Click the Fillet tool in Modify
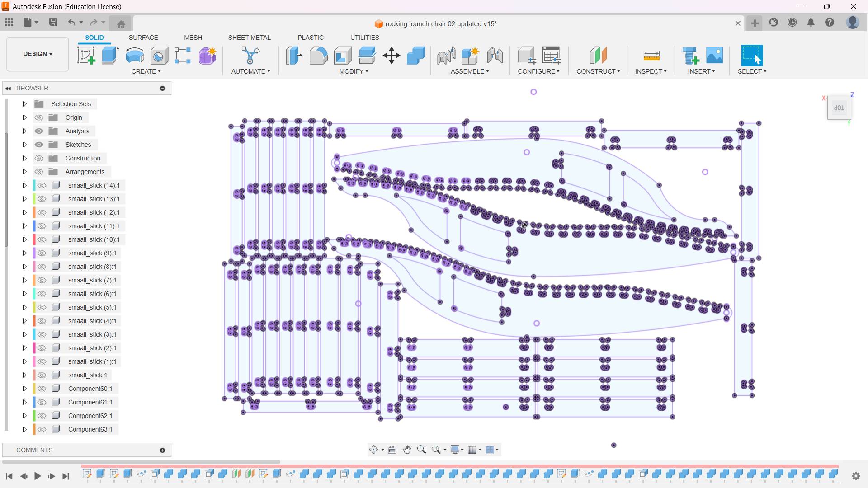This screenshot has width=868, height=488. [318, 56]
